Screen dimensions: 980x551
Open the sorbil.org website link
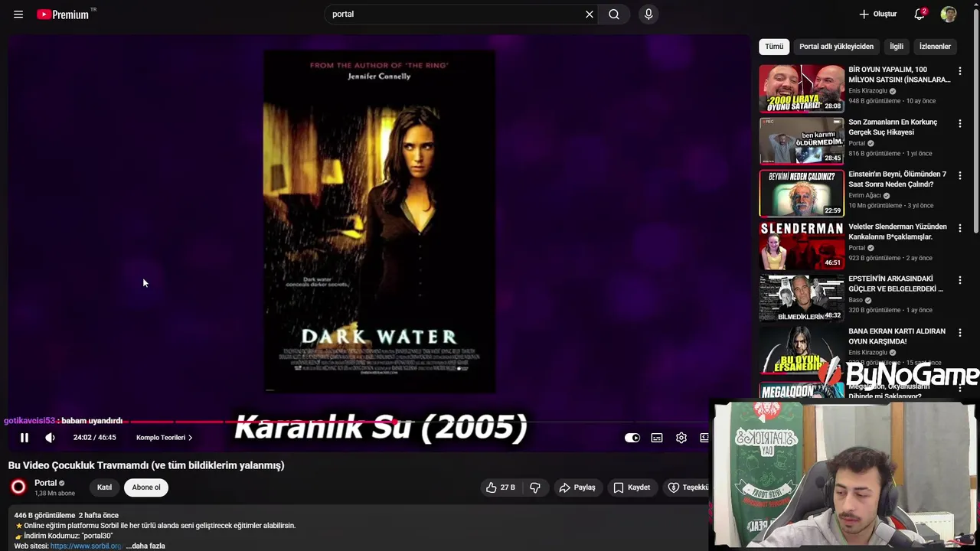point(86,546)
